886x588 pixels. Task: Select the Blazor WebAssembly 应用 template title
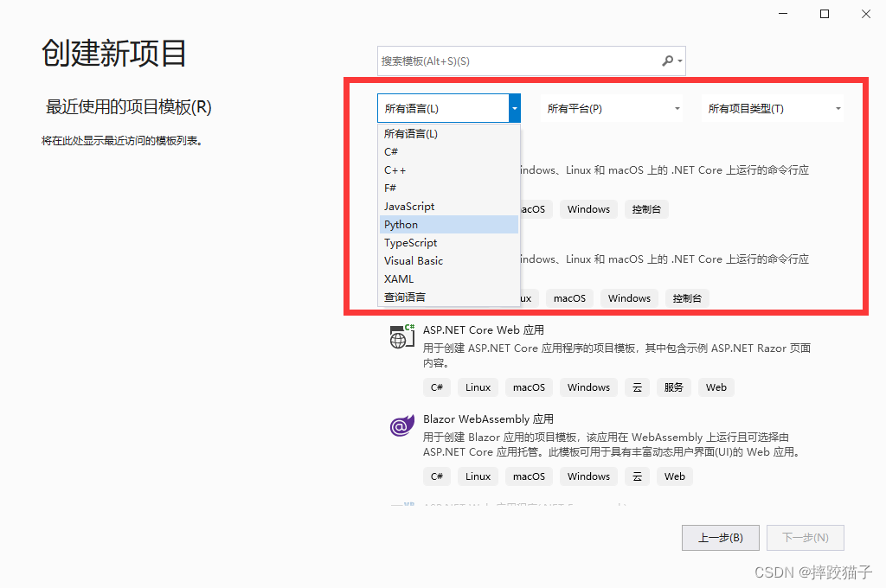coord(488,419)
